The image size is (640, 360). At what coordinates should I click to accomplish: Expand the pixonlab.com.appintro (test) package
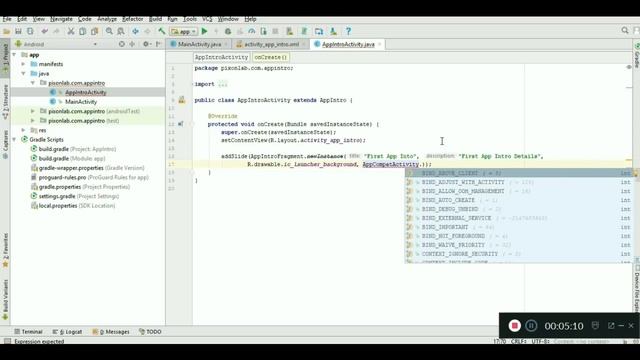pyautogui.click(x=33, y=120)
